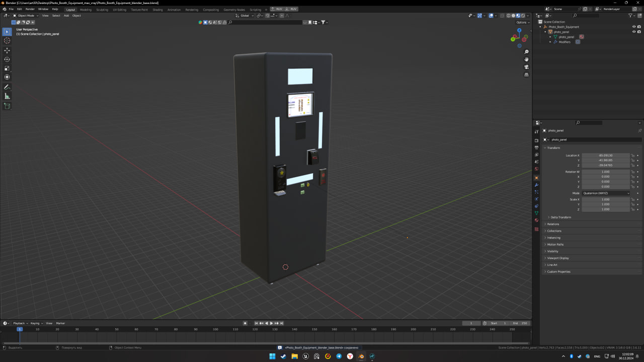Open the Render menu
The image size is (644, 362).
click(x=30, y=9)
